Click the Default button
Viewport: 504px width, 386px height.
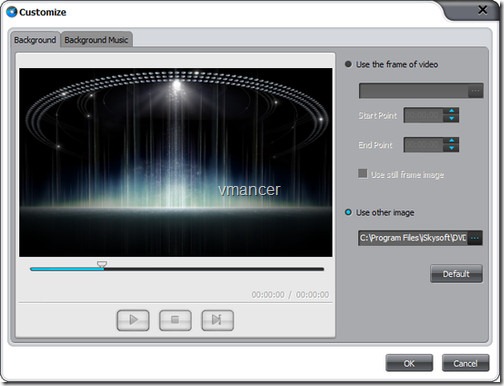(x=456, y=274)
